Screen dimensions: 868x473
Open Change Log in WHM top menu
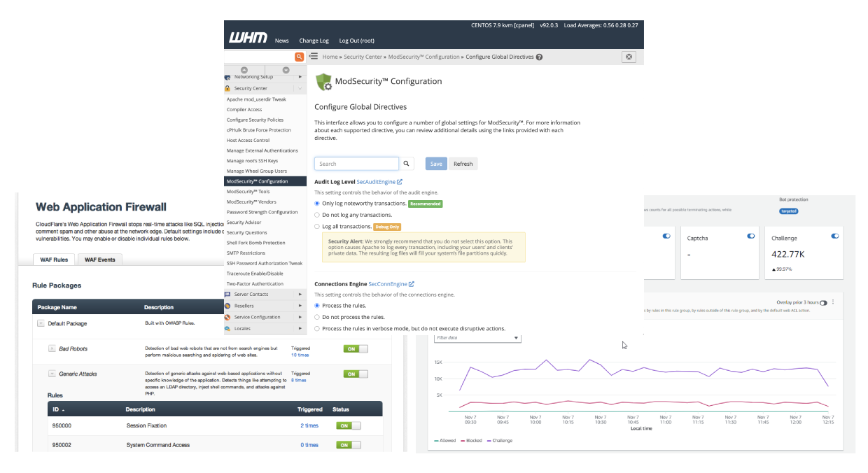click(x=314, y=41)
